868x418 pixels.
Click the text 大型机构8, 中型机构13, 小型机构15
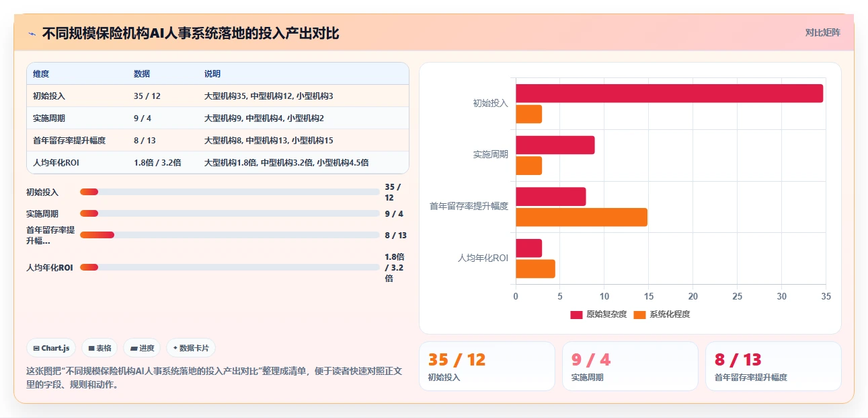269,141
